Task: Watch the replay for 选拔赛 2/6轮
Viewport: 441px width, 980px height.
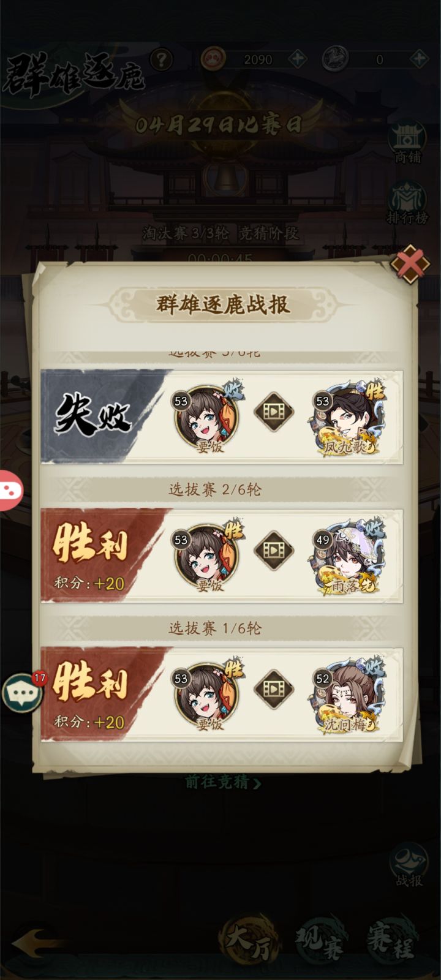Action: (x=274, y=550)
